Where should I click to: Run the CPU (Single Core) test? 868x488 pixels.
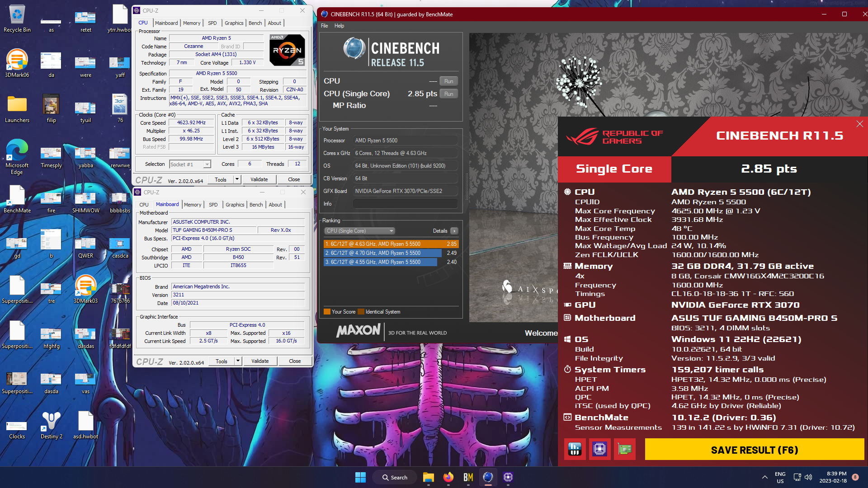(448, 94)
